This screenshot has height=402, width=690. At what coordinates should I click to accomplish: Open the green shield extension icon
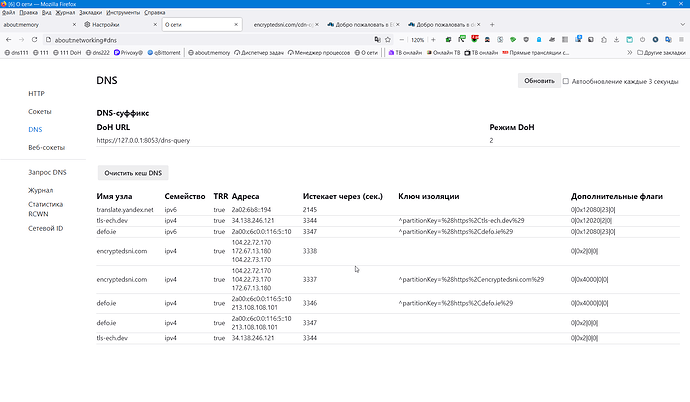coord(448,40)
